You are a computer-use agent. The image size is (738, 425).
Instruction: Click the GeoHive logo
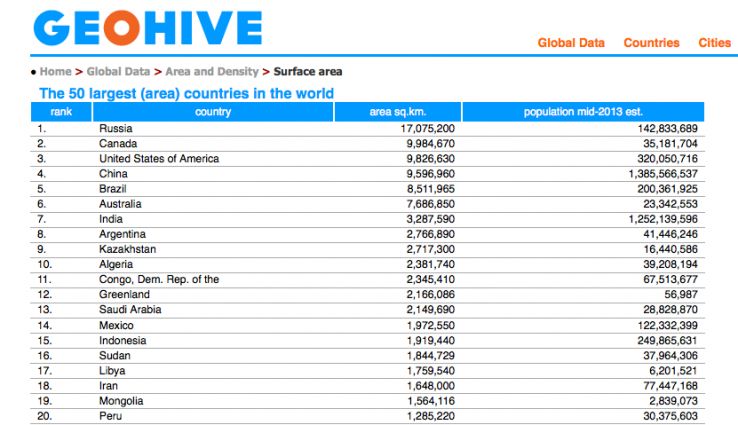click(x=147, y=30)
